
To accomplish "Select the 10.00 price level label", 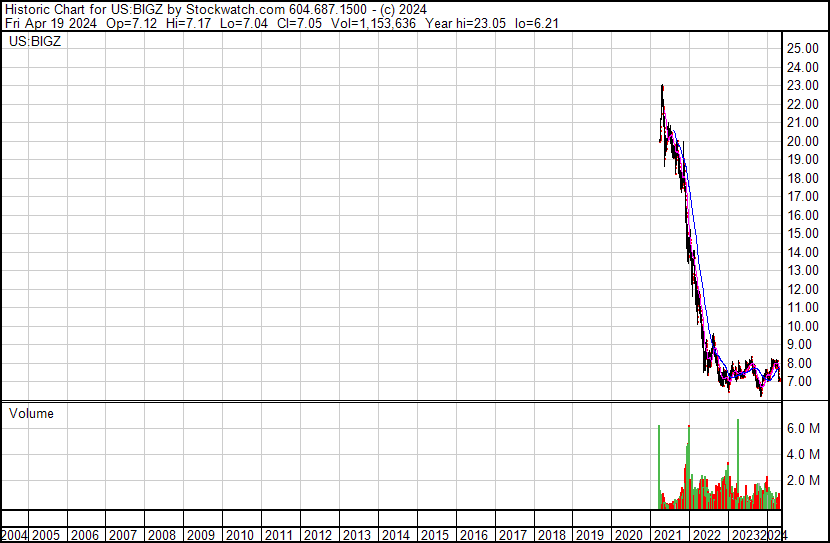I will [803, 327].
